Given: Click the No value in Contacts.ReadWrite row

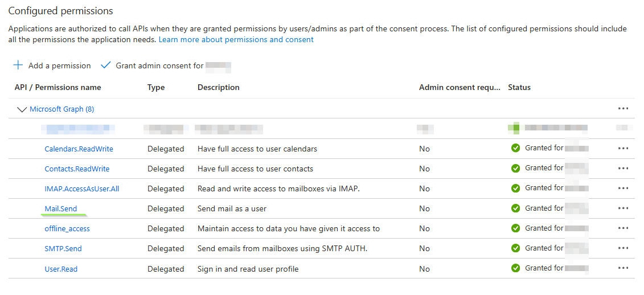Looking at the screenshot, I should [424, 169].
